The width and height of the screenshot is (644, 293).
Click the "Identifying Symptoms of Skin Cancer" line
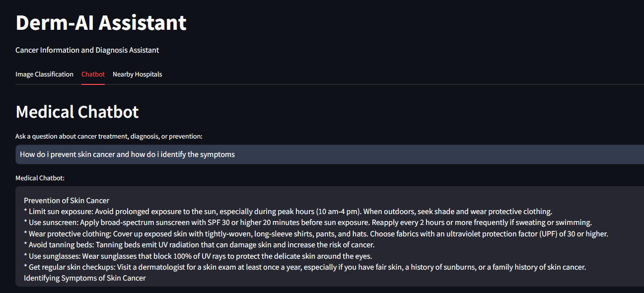(85, 278)
